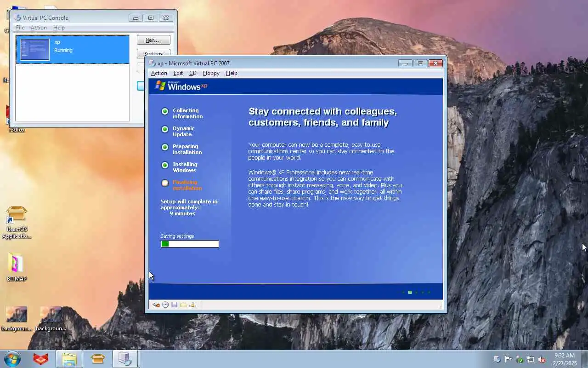
Task: Open Edit menu in xp VM window
Action: 178,73
